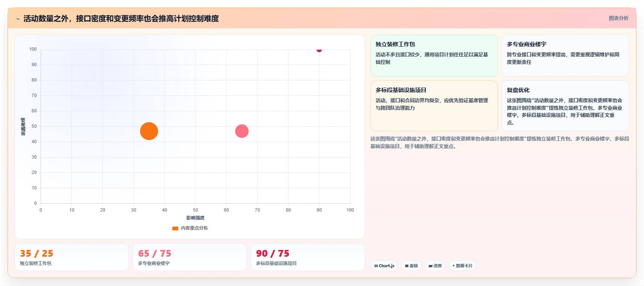
Task: Click the header title 活动数量之外，接口密度和变更频率也会推高计划控制难度
Action: pyautogui.click(x=121, y=18)
